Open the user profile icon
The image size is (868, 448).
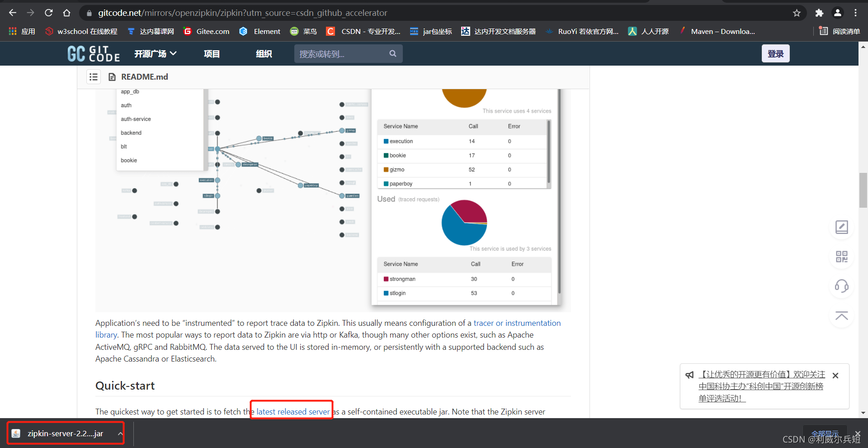pos(838,13)
